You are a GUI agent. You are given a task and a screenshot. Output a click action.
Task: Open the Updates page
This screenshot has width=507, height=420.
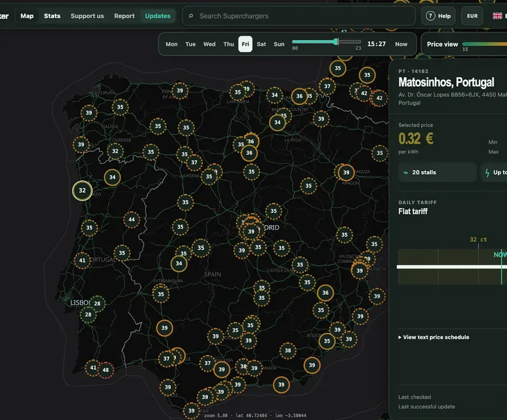click(x=158, y=16)
